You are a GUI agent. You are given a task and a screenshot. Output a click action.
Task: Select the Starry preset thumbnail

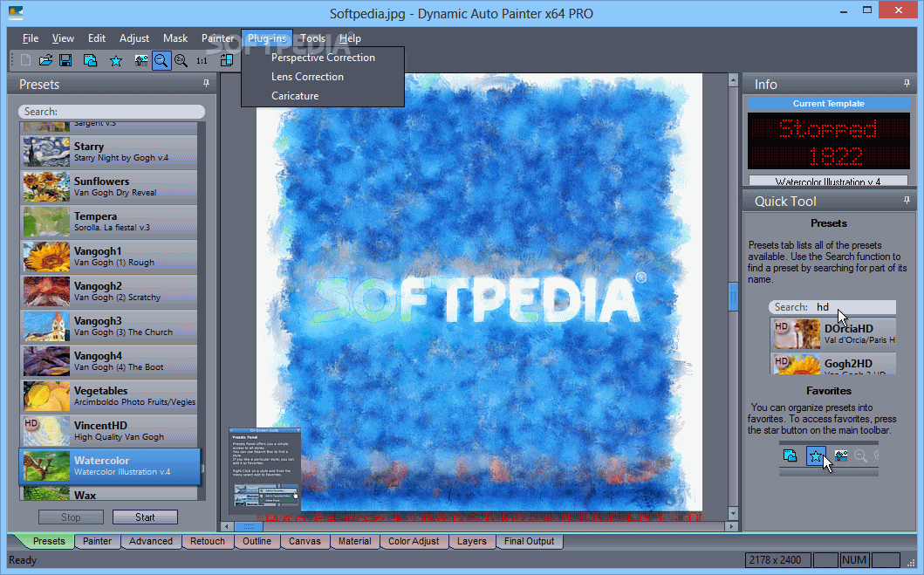tap(46, 152)
